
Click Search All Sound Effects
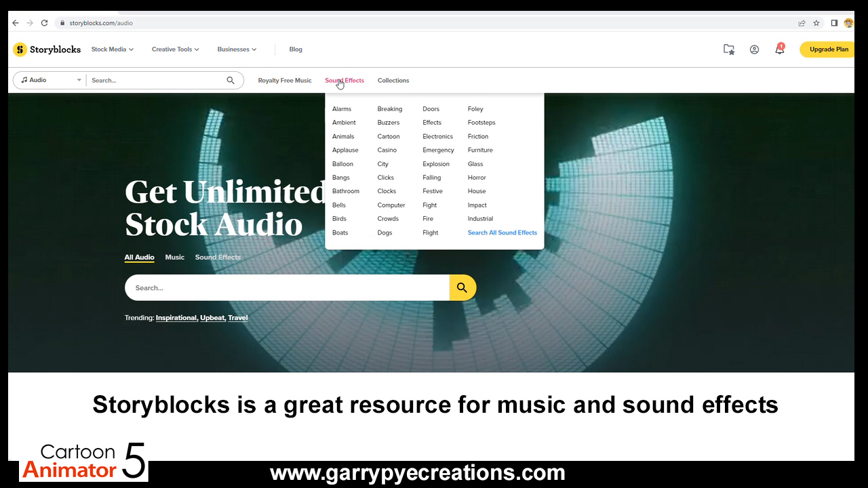[x=502, y=232]
